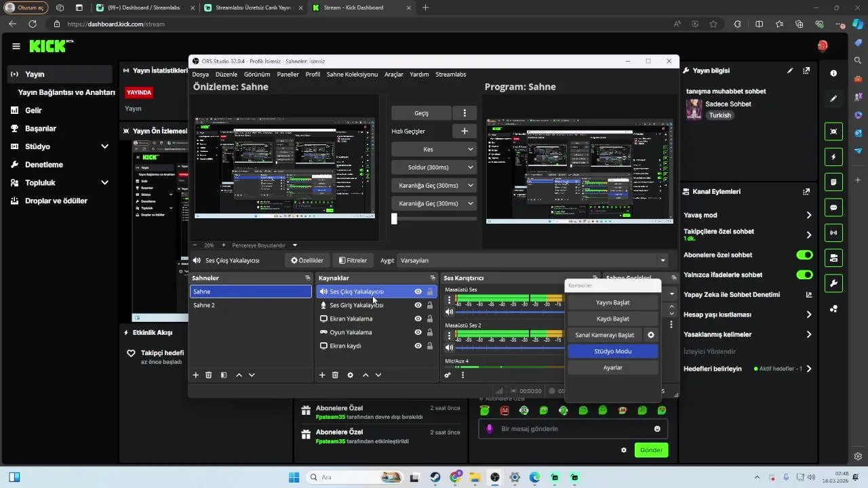Open scene filters icon in Sahneler toolbar
The image size is (868, 488).
click(224, 375)
